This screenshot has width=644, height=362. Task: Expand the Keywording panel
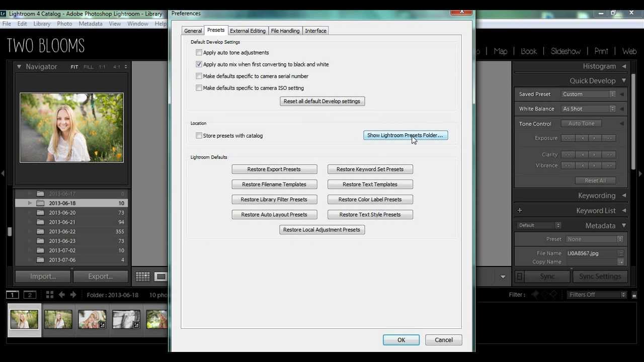pos(624,196)
